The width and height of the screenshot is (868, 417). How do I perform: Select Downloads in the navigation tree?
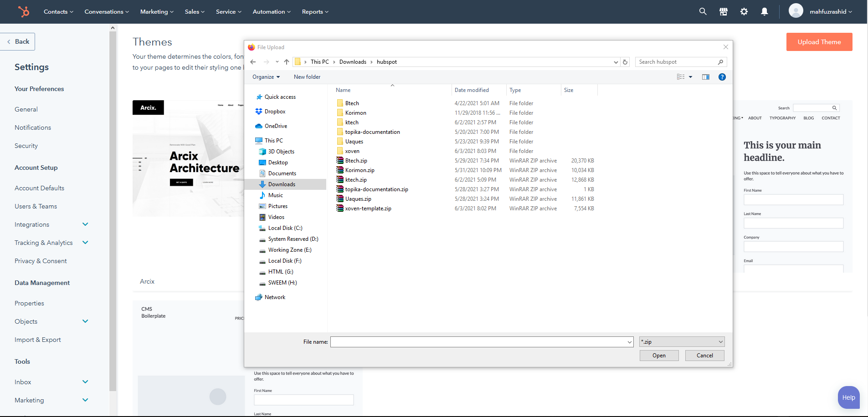point(282,184)
